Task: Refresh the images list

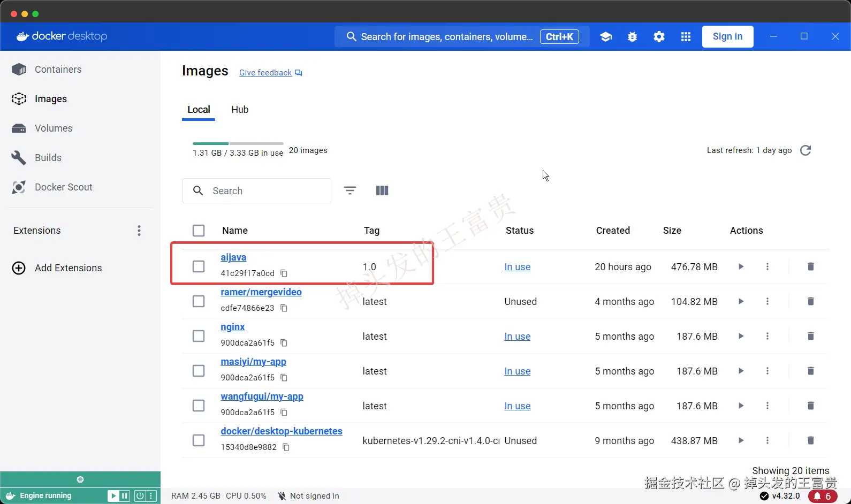Action: pyautogui.click(x=806, y=150)
